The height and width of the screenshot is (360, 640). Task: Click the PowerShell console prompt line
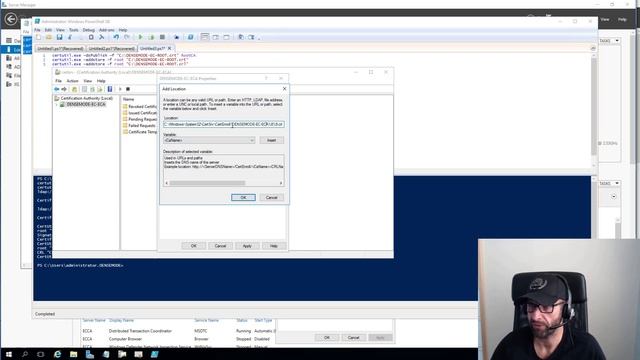pos(80,265)
